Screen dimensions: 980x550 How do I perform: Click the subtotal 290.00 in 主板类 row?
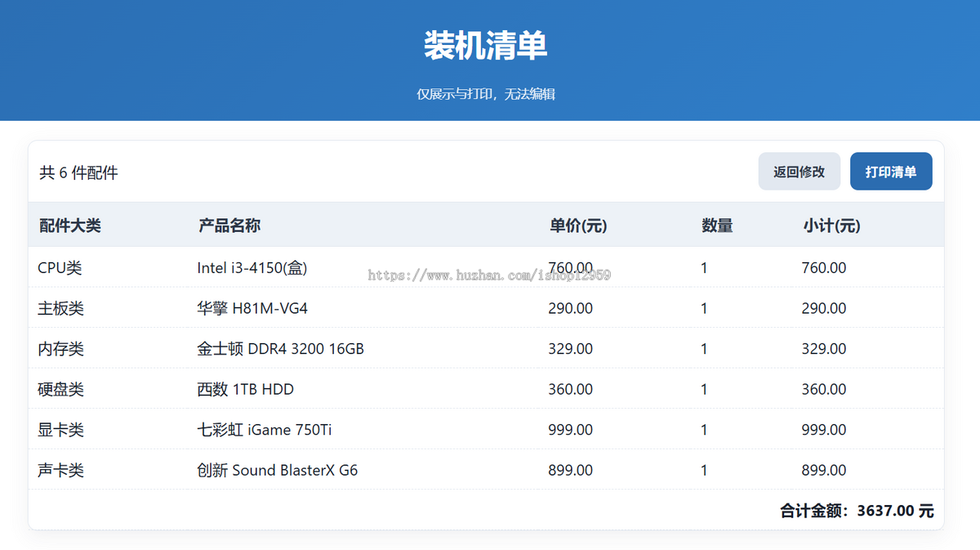point(824,308)
